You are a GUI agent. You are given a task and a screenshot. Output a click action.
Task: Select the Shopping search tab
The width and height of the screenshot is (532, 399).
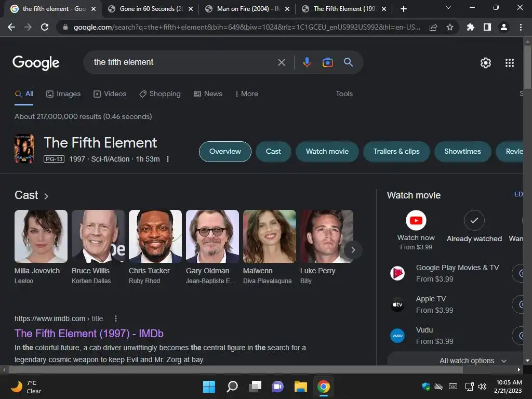(160, 94)
